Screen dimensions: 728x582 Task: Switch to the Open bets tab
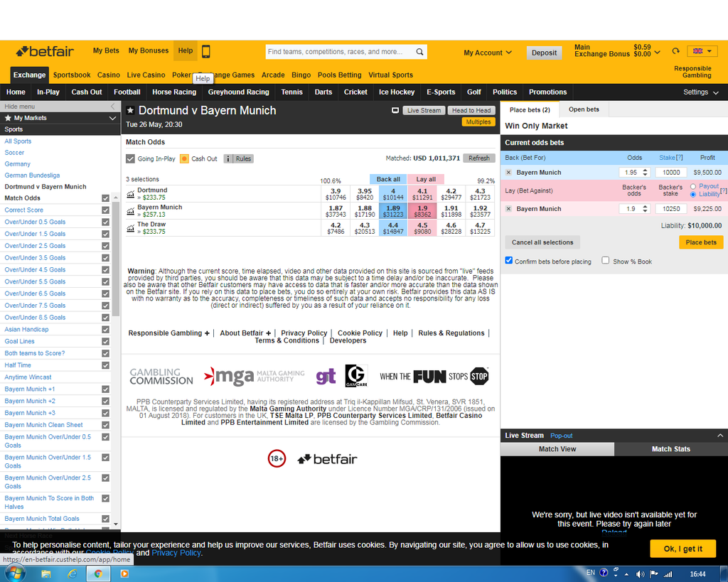coord(584,109)
